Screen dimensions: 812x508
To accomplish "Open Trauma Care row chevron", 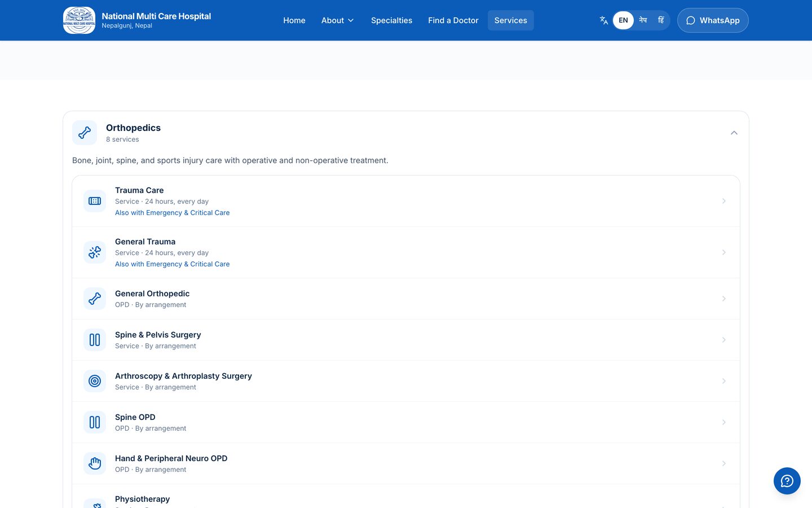I will (x=724, y=201).
